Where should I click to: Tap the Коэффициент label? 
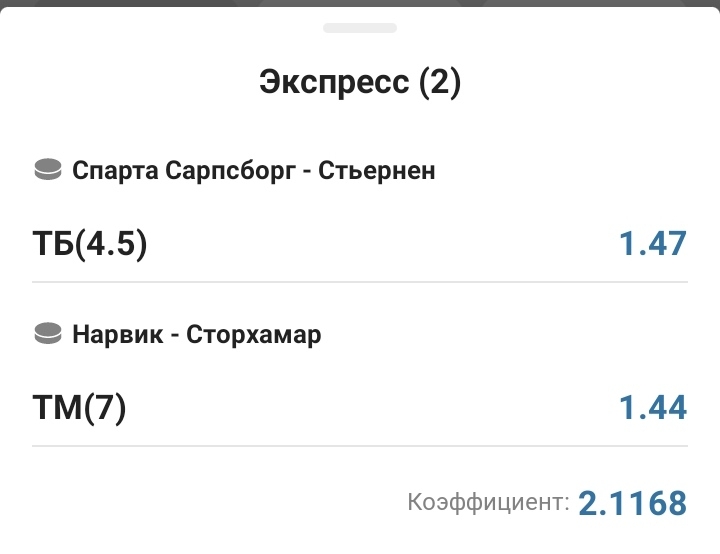(488, 502)
